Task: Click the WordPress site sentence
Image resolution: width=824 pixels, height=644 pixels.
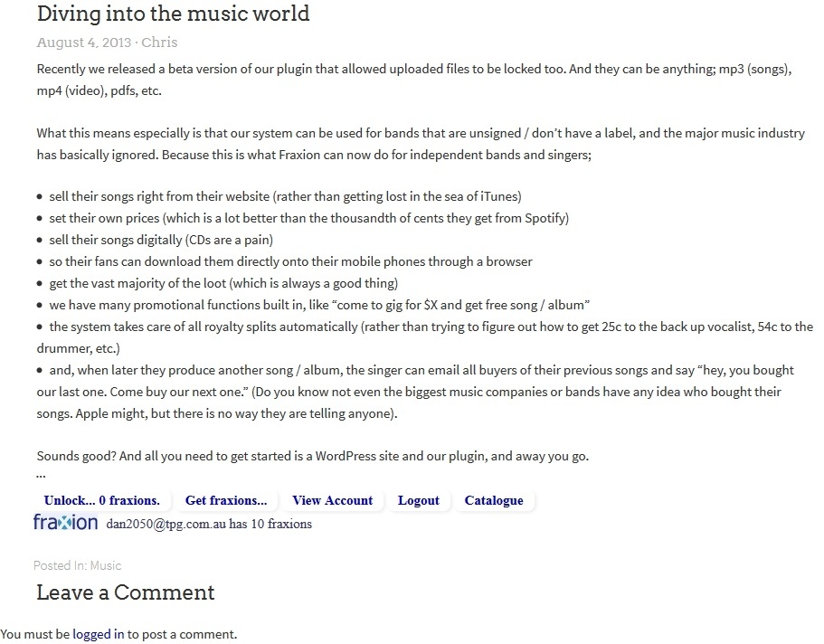Action: [313, 456]
